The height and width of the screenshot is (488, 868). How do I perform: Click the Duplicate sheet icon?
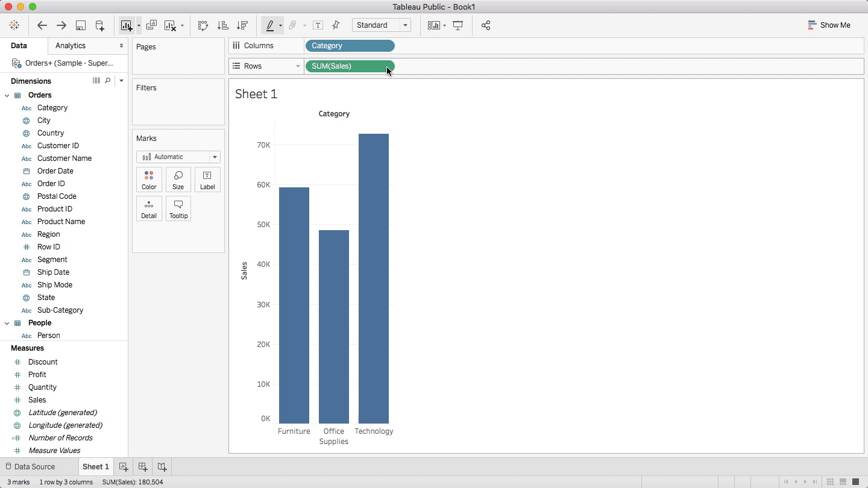[x=151, y=25]
